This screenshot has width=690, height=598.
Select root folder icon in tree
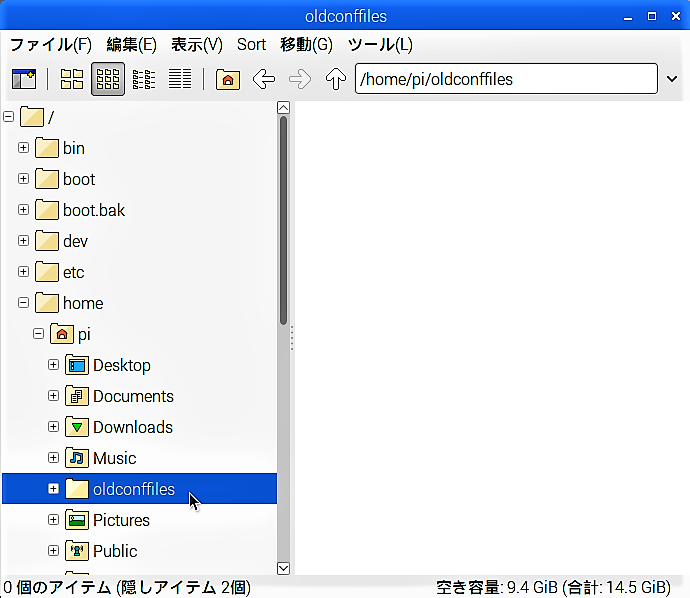pos(32,117)
